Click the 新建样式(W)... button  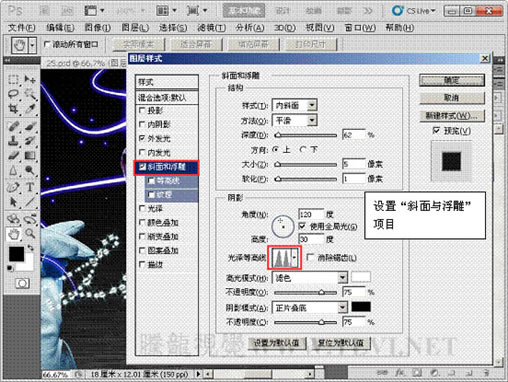(x=452, y=116)
